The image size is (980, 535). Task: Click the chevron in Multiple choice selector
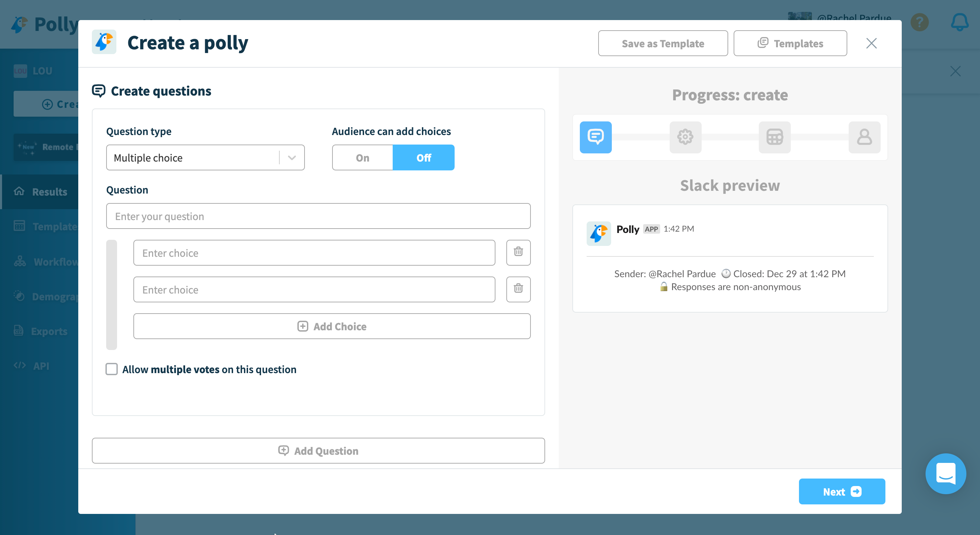292,157
